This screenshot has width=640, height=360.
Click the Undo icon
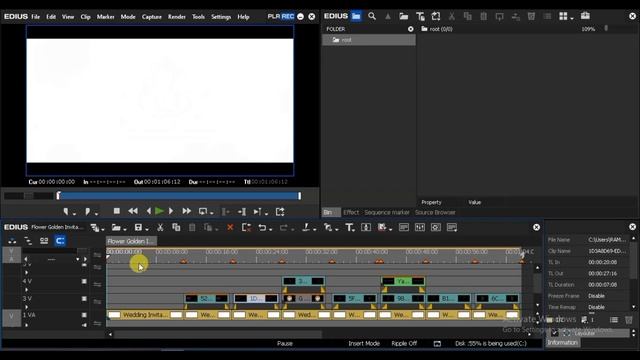262,227
